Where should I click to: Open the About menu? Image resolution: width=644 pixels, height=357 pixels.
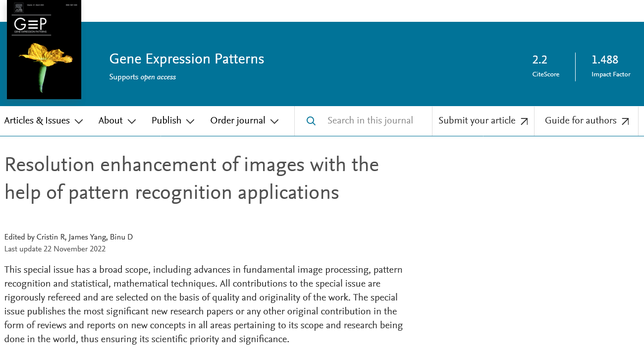point(110,121)
